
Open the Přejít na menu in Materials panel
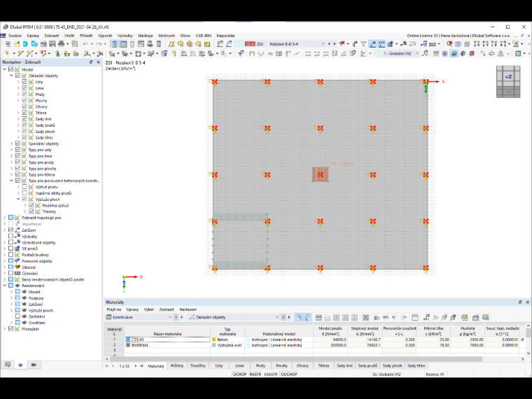[113, 309]
